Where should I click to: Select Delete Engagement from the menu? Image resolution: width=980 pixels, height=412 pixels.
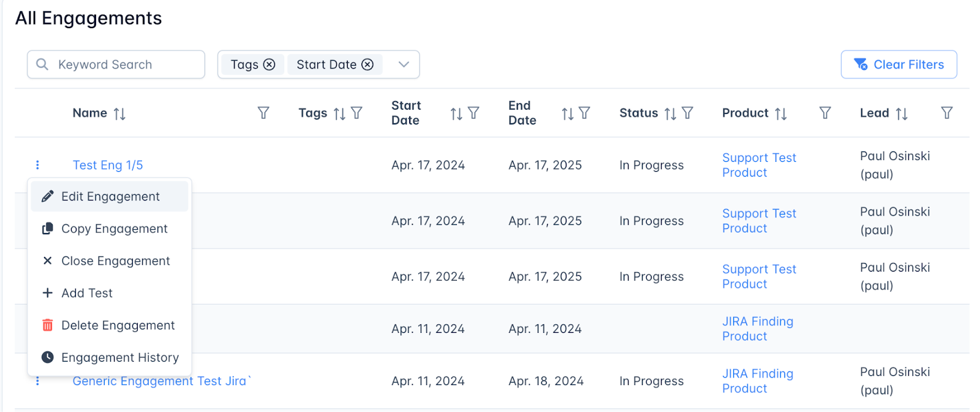[118, 326]
